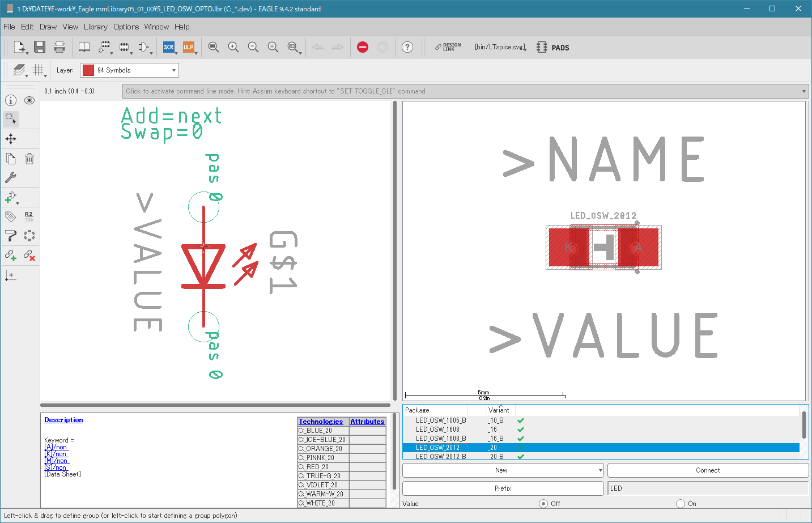Viewport: 812px width, 523px height.
Task: Select the Move tool in sidebar
Action: pos(11,139)
